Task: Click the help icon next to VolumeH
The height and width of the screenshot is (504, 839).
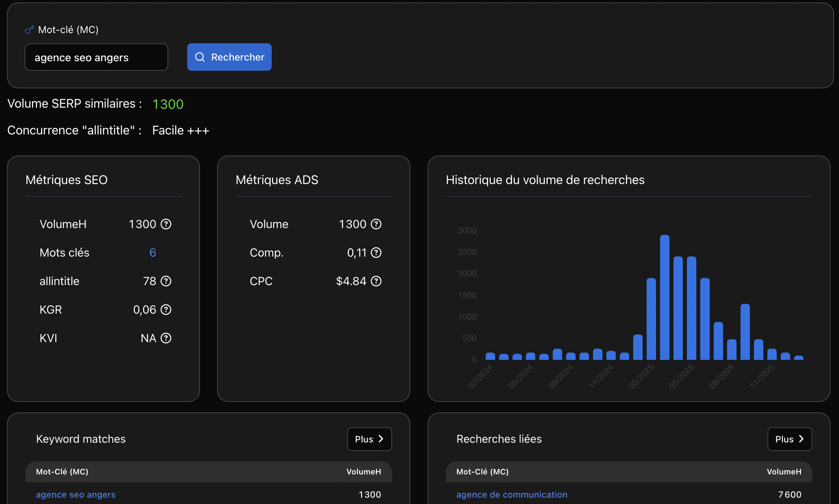Action: click(166, 224)
